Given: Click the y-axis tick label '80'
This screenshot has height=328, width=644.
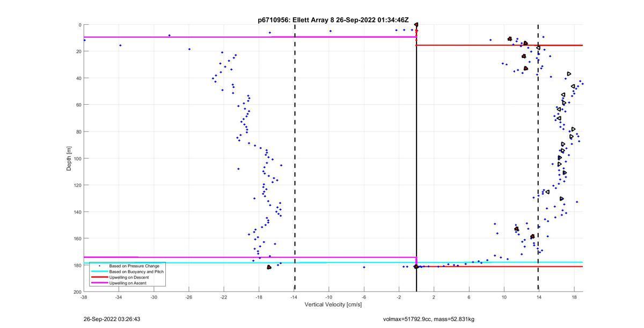Looking at the screenshot, I should point(78,132).
